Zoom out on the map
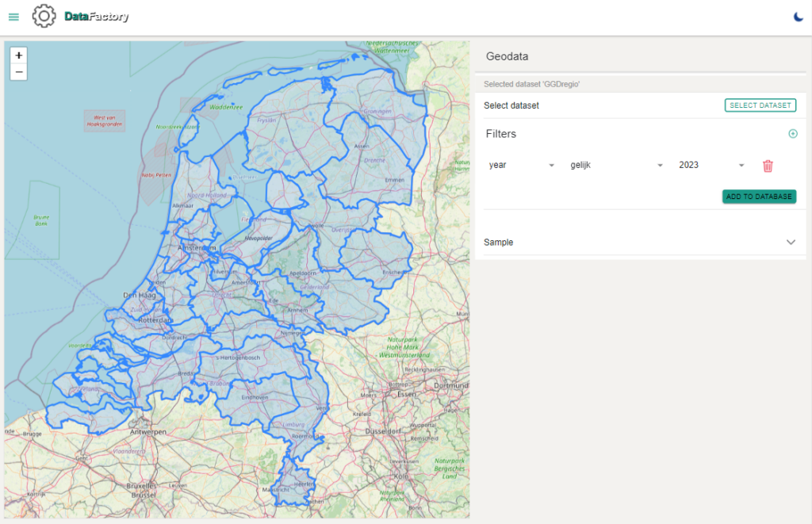Viewport: 812px width, 524px height. [x=19, y=72]
